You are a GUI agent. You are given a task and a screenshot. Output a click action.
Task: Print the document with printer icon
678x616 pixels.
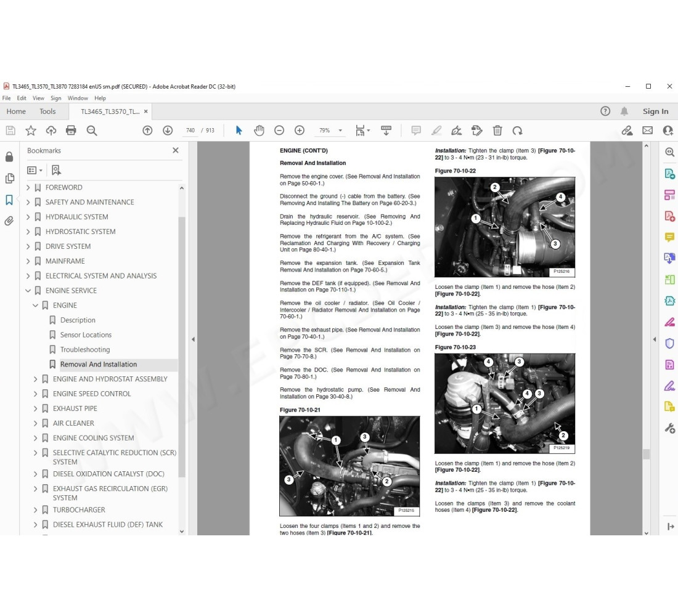[71, 131]
